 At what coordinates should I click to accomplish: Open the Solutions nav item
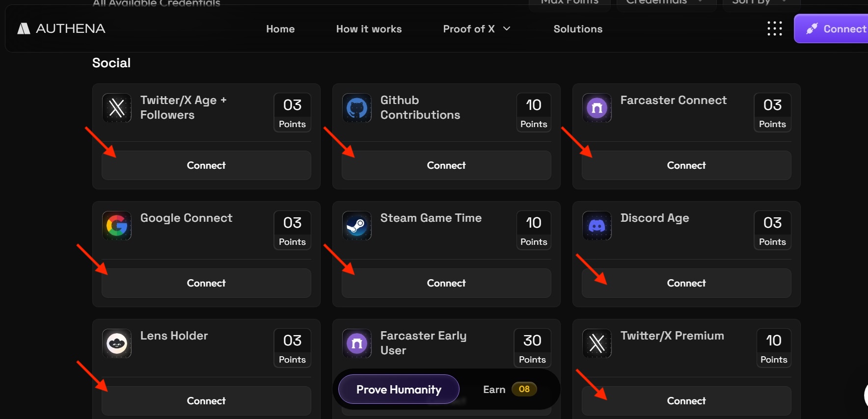(x=578, y=29)
